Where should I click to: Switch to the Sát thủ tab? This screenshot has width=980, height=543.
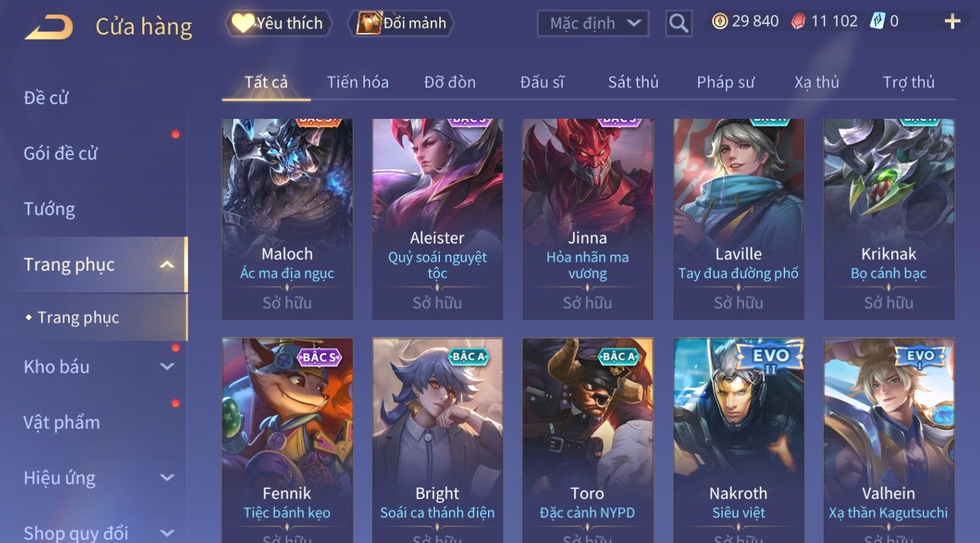click(633, 82)
